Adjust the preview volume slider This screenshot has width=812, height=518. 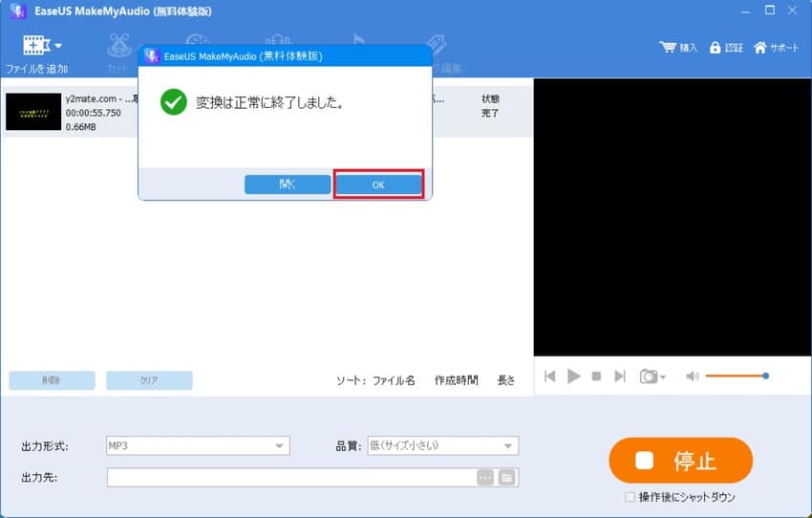(x=737, y=376)
